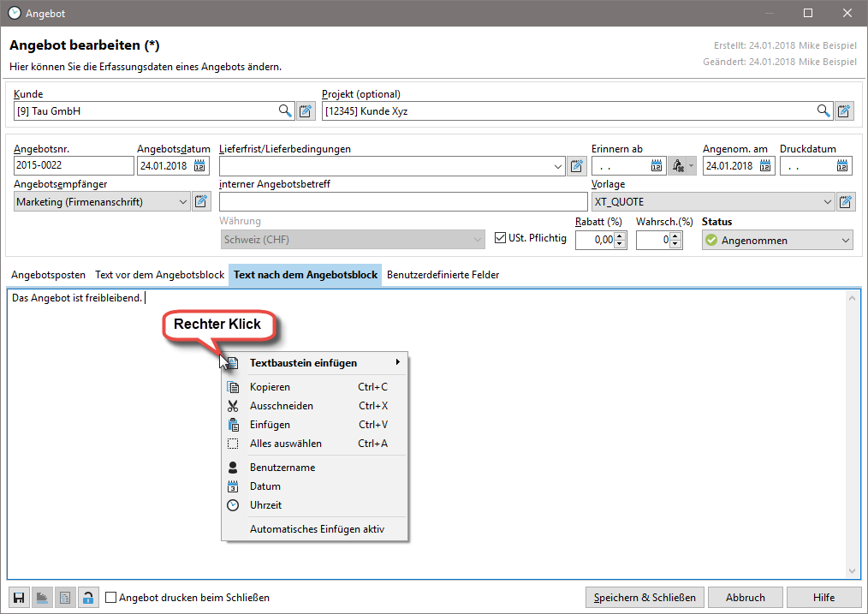The width and height of the screenshot is (868, 614).
Task: Click the save disk icon at bottom left
Action: click(18, 598)
